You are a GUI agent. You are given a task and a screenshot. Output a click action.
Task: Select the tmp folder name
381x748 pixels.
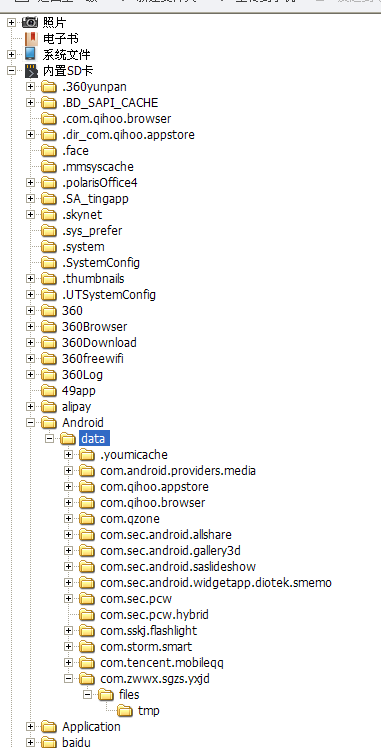(x=149, y=710)
